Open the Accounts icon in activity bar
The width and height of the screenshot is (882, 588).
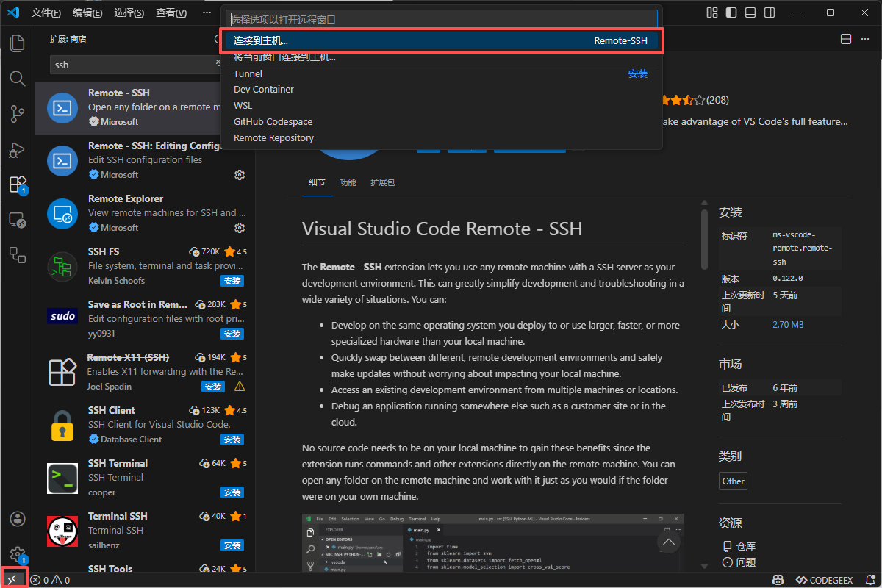[x=17, y=520]
